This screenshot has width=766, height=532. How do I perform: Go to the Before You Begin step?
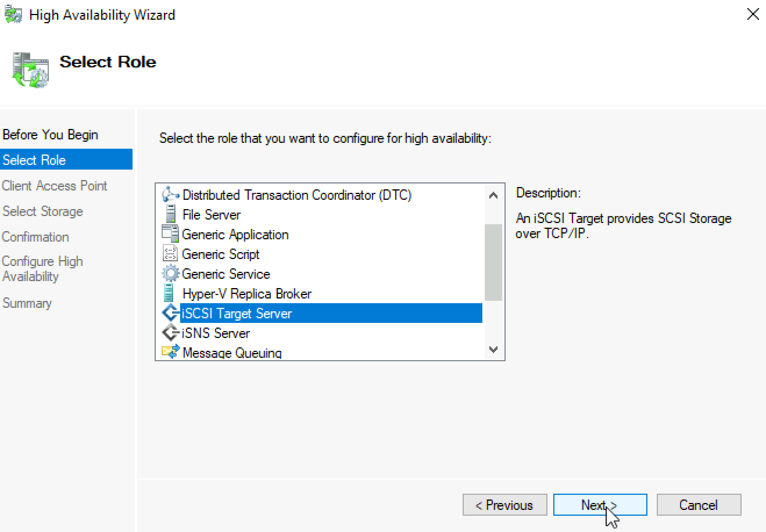(50, 135)
